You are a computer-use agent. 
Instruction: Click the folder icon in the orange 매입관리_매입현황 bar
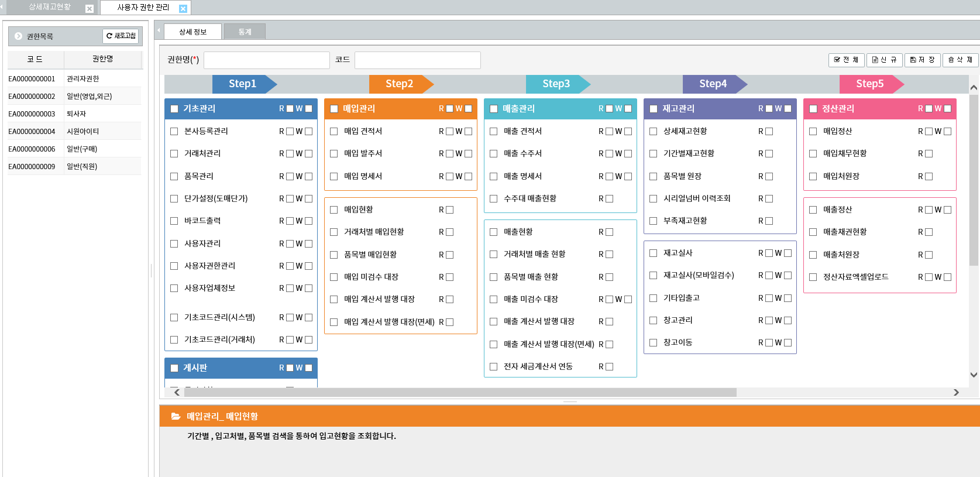coord(176,416)
